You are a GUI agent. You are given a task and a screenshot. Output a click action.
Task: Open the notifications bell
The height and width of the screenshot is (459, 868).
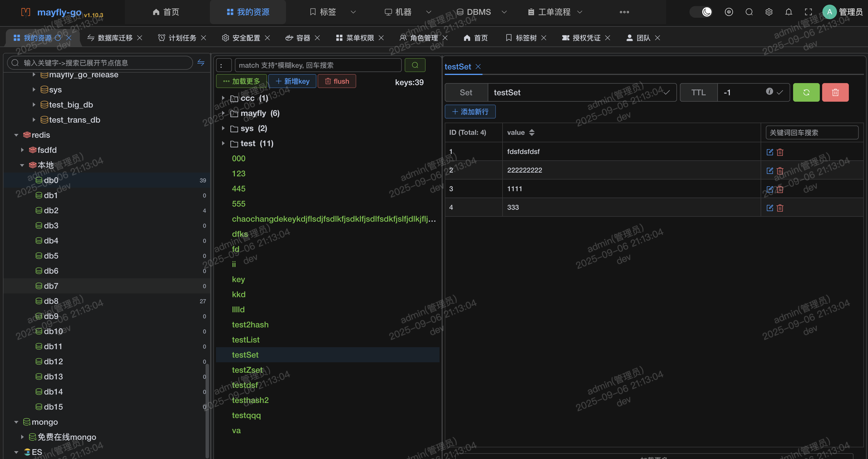click(x=788, y=12)
